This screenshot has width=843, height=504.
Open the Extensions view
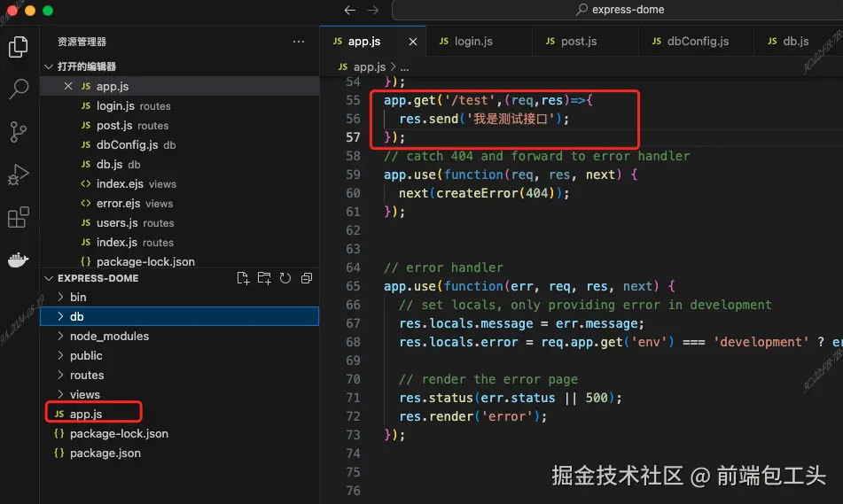coord(19,217)
